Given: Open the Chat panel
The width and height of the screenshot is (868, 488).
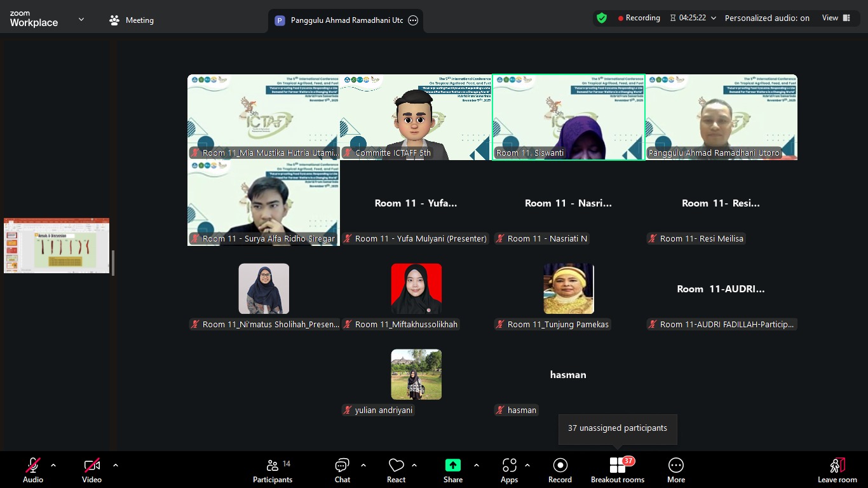Looking at the screenshot, I should 342,470.
